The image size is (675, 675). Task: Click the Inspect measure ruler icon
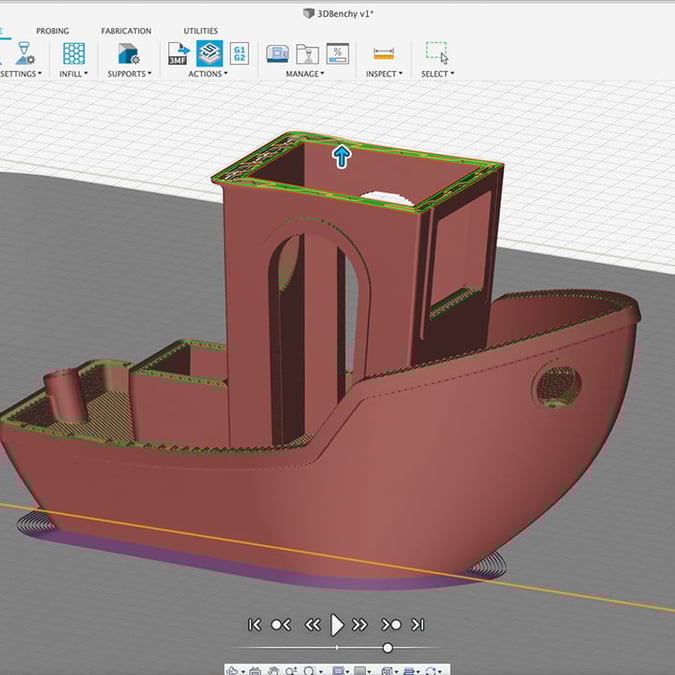coord(384,54)
